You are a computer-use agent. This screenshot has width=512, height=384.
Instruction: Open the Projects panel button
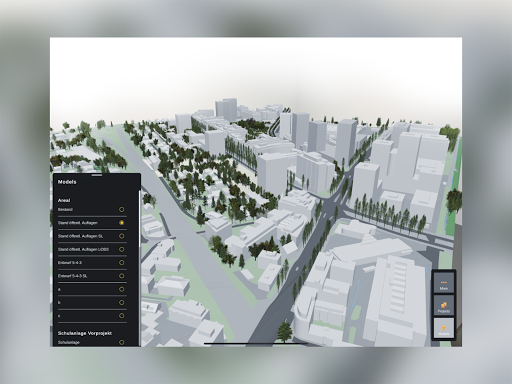(x=444, y=306)
